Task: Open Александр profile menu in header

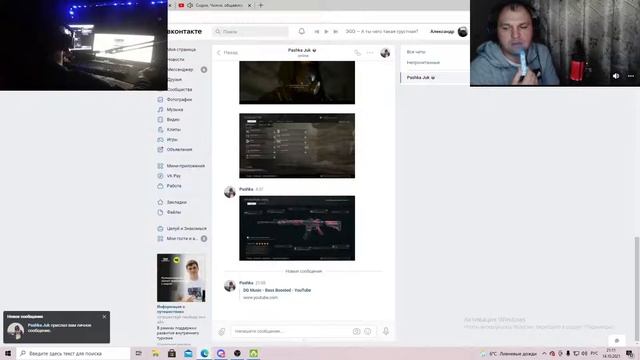Action: coord(449,31)
